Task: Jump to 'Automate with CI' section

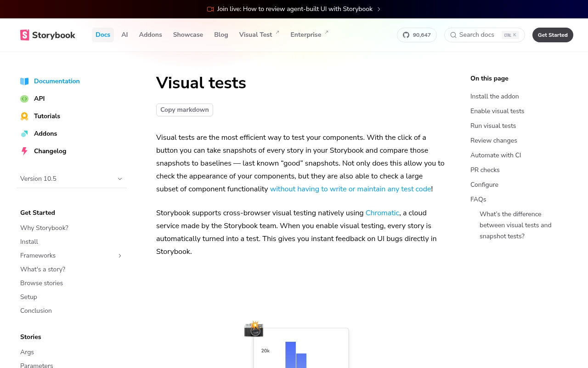Action: pyautogui.click(x=496, y=155)
